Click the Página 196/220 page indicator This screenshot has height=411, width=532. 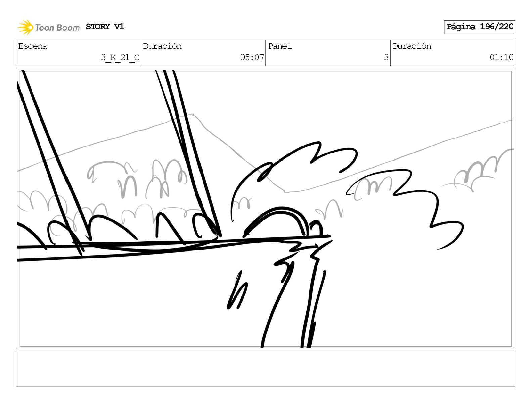pos(479,27)
